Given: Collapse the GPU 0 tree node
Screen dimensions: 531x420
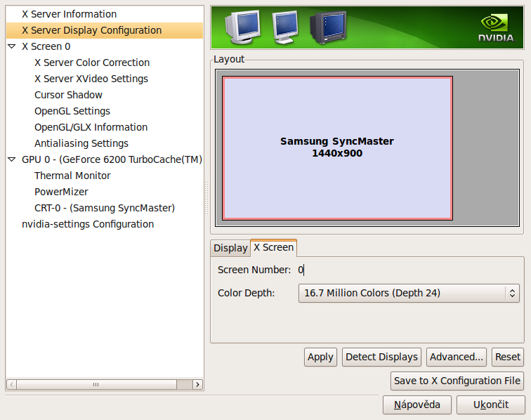Looking at the screenshot, I should [x=12, y=159].
